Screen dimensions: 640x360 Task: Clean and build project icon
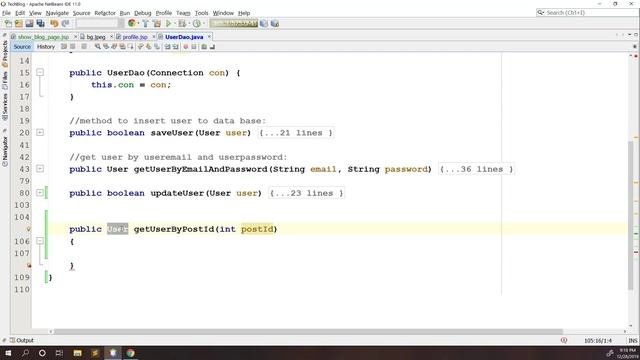click(157, 24)
